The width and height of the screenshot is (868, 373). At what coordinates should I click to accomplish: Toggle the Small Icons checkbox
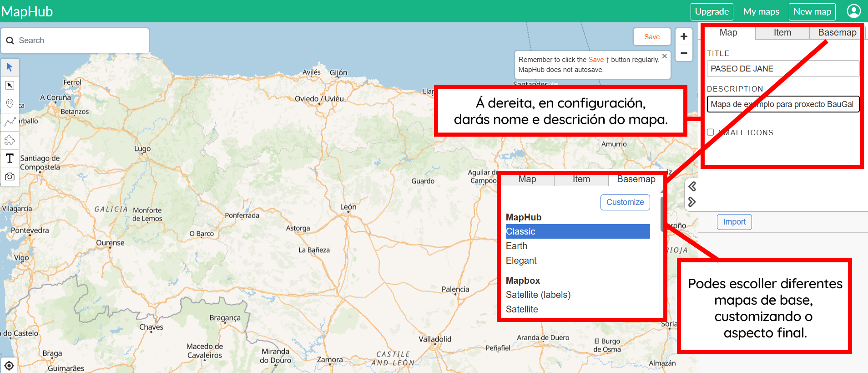click(710, 132)
